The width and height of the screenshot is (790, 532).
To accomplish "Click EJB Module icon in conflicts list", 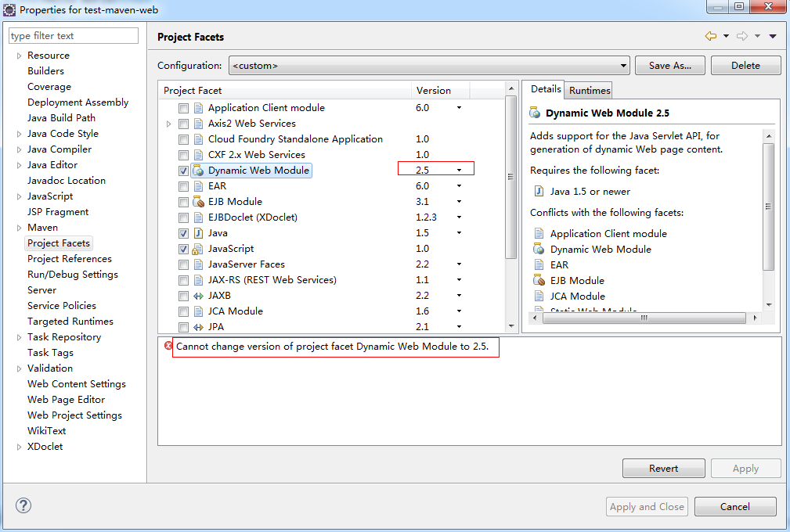I will click(539, 280).
